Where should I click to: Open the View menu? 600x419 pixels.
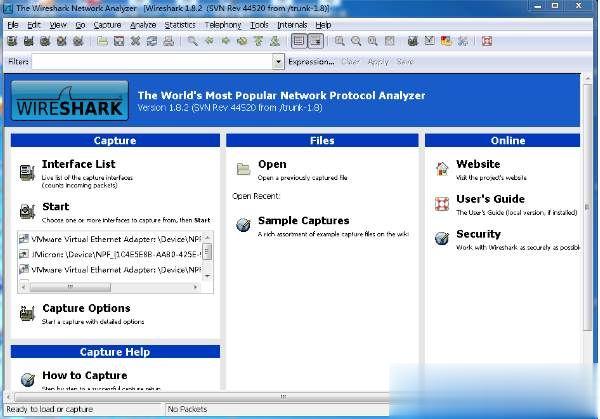click(58, 25)
